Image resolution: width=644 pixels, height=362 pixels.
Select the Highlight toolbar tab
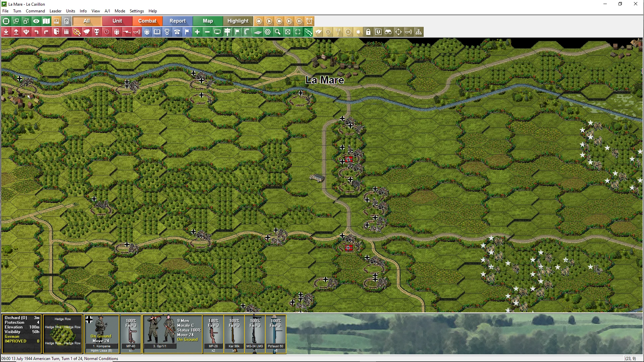point(238,21)
